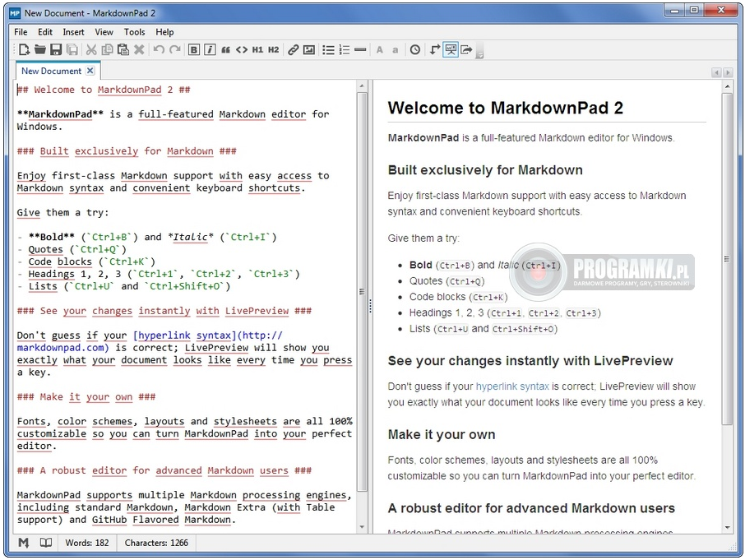This screenshot has width=745, height=560.
Task: Convert text to uppercase with big A
Action: (380, 49)
